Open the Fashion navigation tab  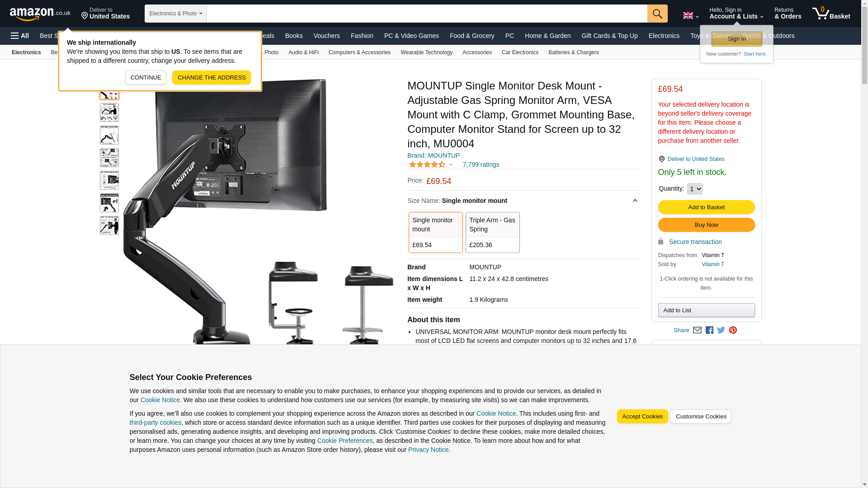pos(362,36)
